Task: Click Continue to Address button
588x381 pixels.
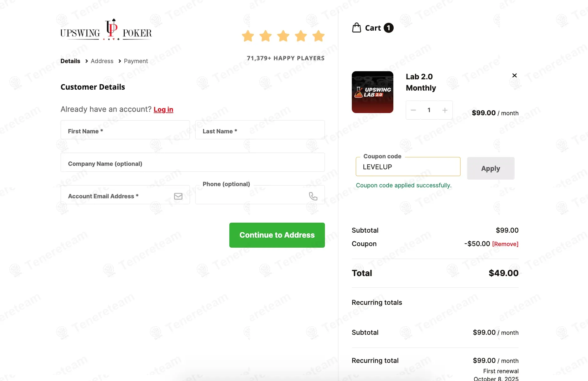Action: point(277,235)
